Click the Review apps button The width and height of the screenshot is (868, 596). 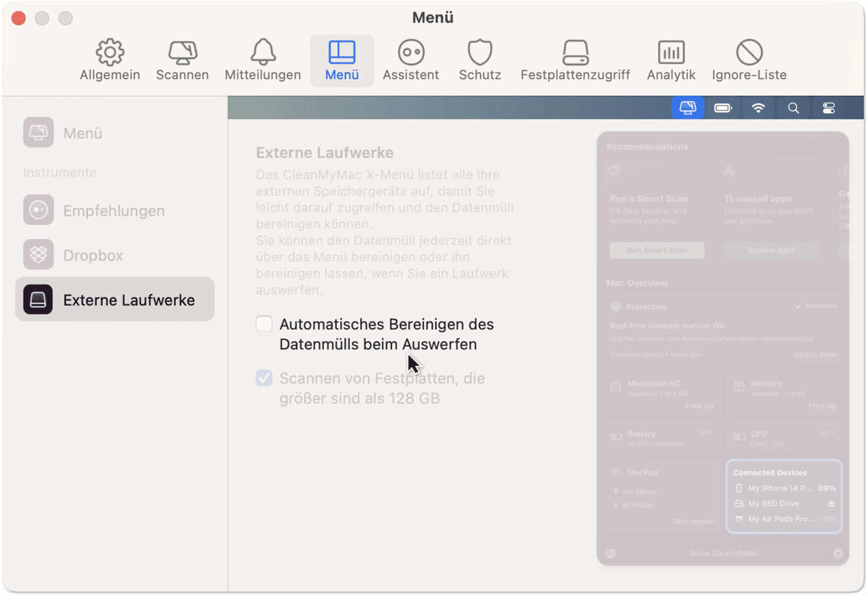[771, 250]
